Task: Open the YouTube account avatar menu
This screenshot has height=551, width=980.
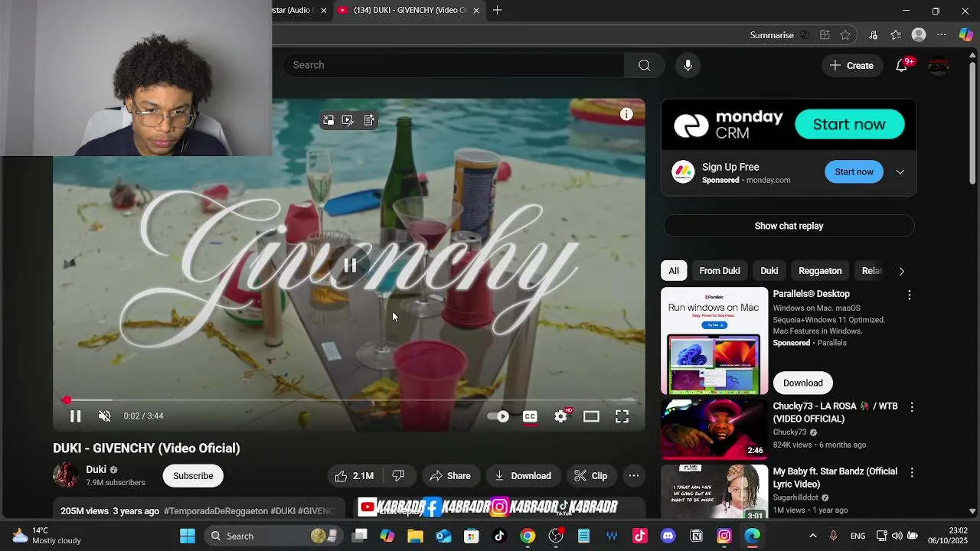Action: (x=939, y=65)
